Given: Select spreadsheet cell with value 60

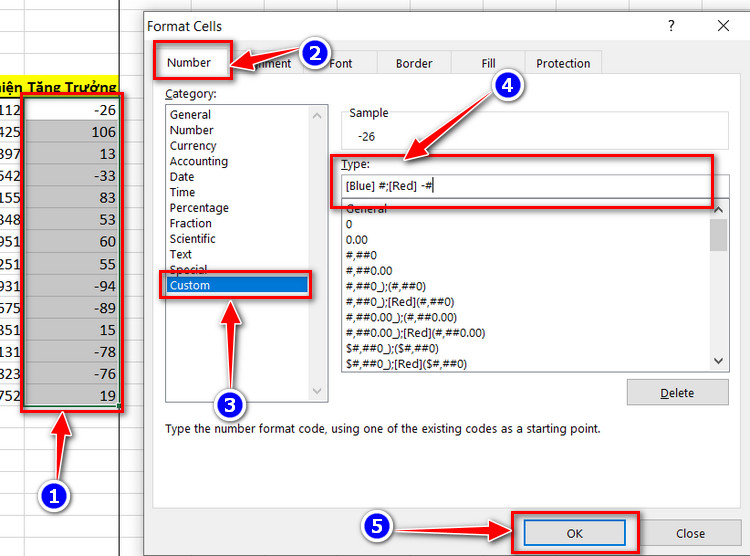Looking at the screenshot, I should (72, 242).
